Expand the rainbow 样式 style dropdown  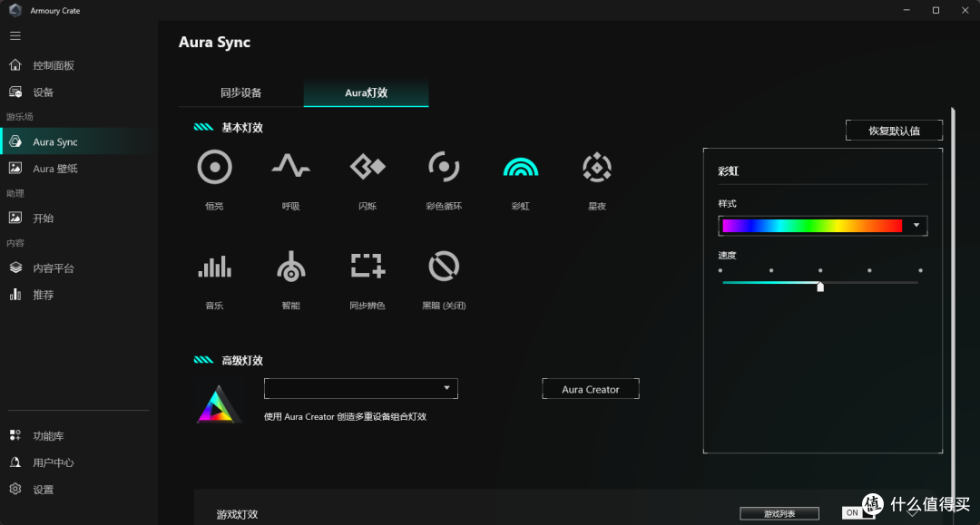(916, 226)
